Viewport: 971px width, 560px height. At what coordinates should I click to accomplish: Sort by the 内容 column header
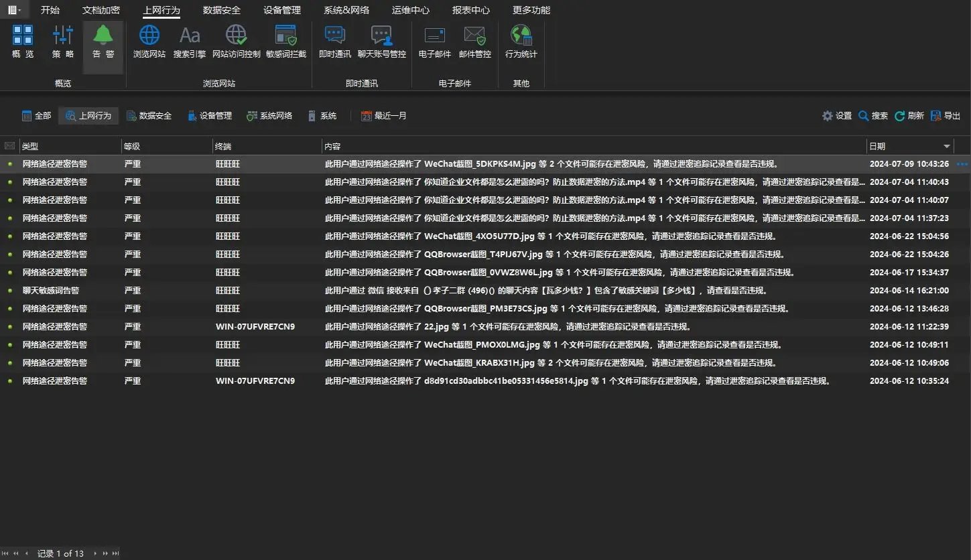coord(594,146)
